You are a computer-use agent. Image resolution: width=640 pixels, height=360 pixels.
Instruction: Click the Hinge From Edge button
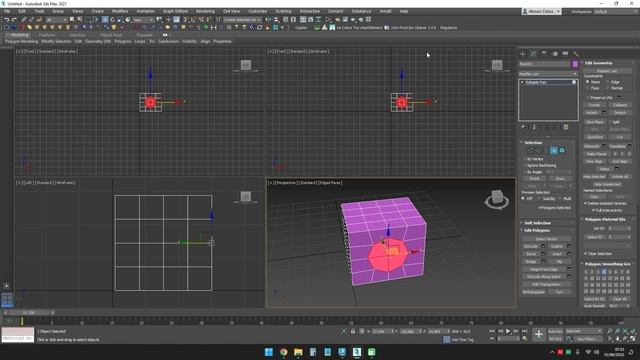coord(544,269)
